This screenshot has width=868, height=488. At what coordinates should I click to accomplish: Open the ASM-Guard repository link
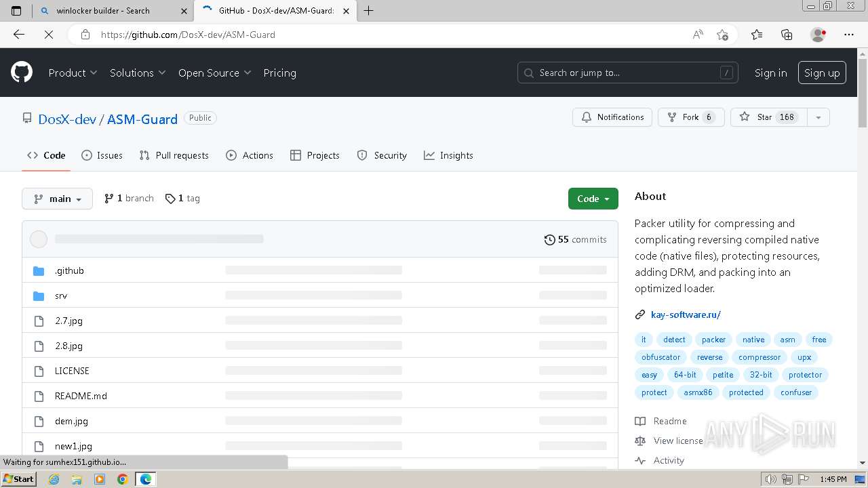[x=142, y=119]
